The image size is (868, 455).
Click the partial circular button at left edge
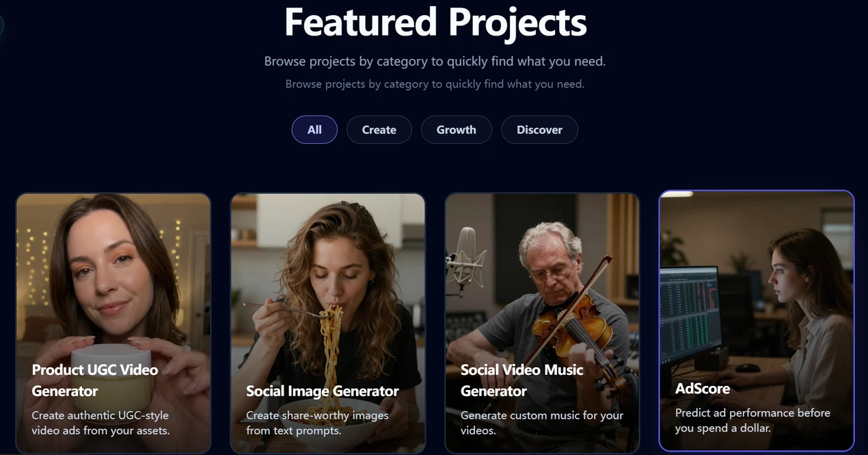point(1,25)
